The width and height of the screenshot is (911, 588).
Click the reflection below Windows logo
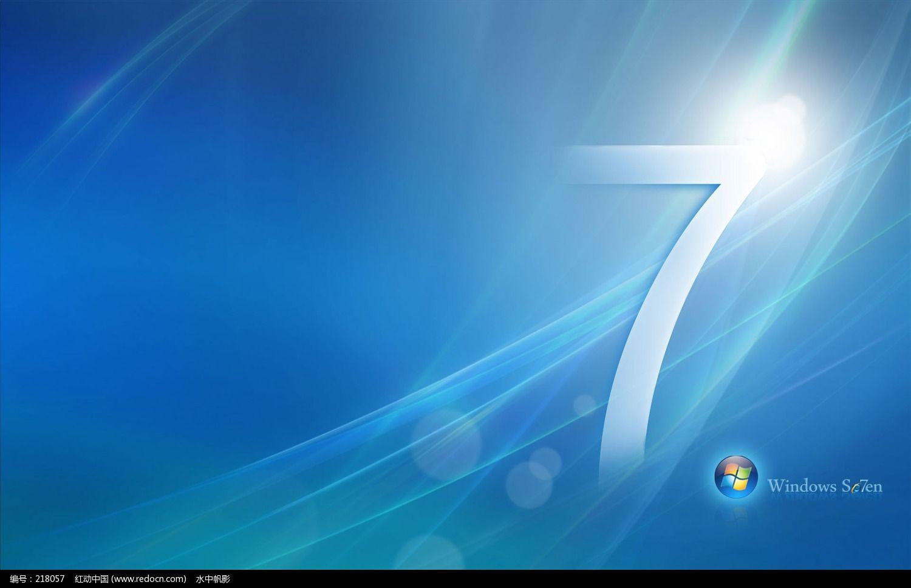[736, 509]
